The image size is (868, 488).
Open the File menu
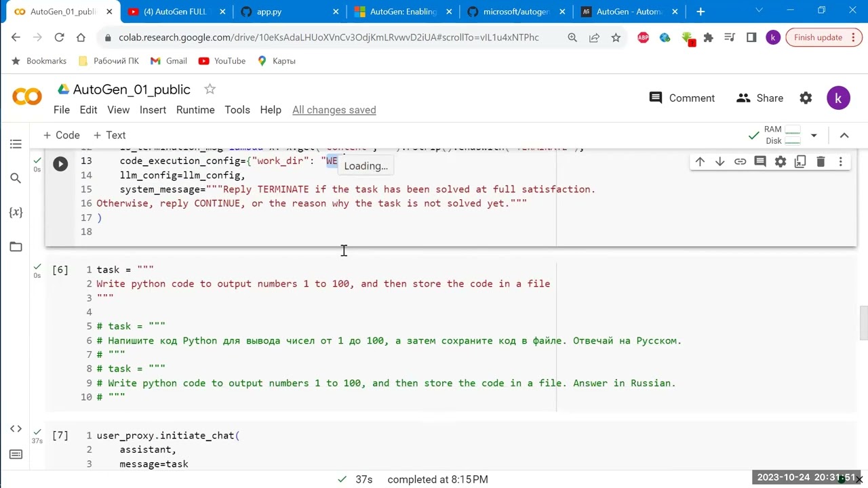[x=62, y=110]
